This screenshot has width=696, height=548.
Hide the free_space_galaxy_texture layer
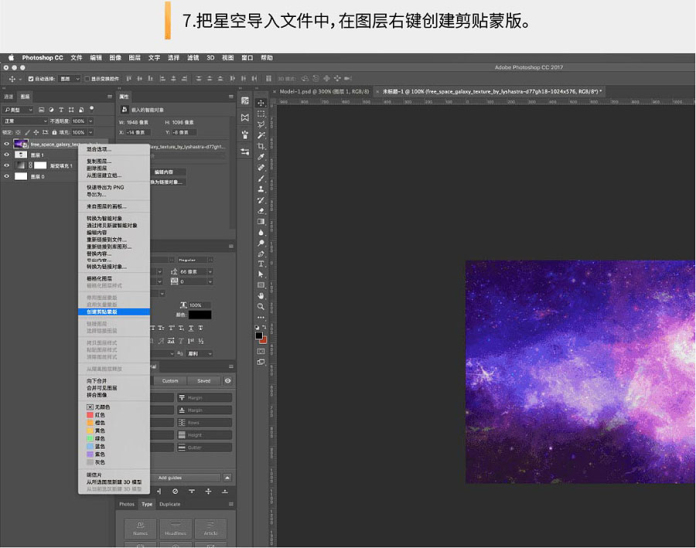[7, 144]
